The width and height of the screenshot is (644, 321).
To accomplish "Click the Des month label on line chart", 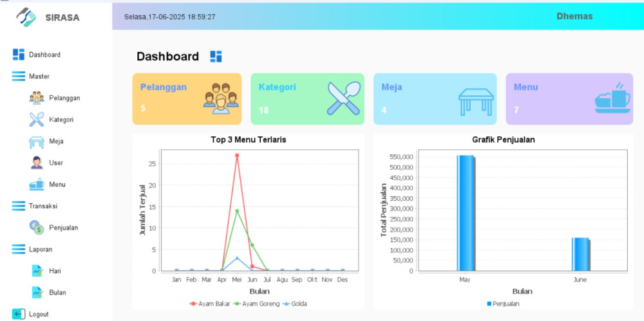I will click(x=343, y=280).
